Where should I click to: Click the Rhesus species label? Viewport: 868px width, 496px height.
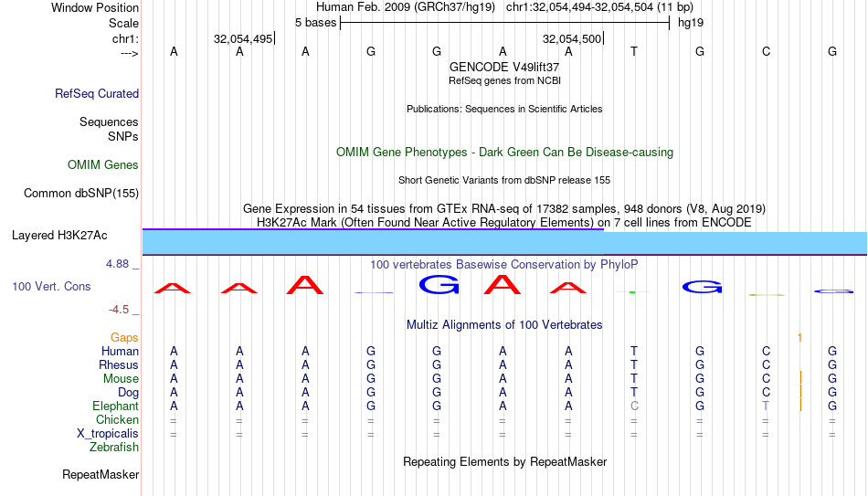(x=119, y=364)
